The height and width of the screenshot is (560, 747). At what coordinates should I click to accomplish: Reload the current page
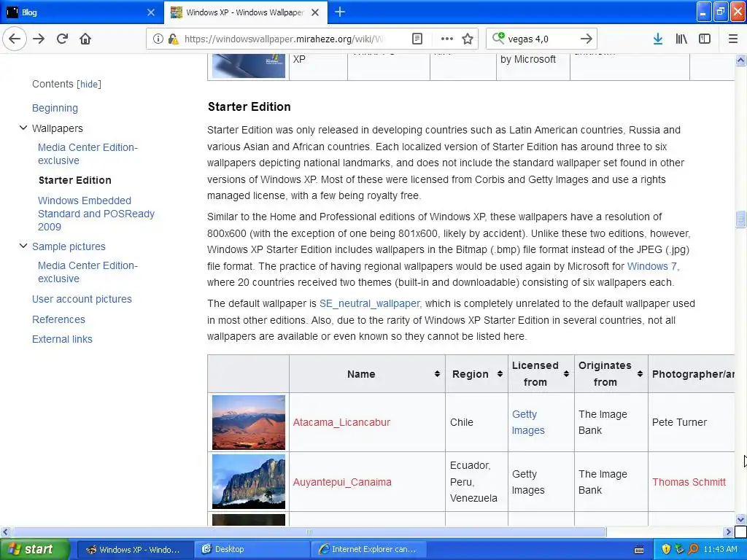coord(62,39)
